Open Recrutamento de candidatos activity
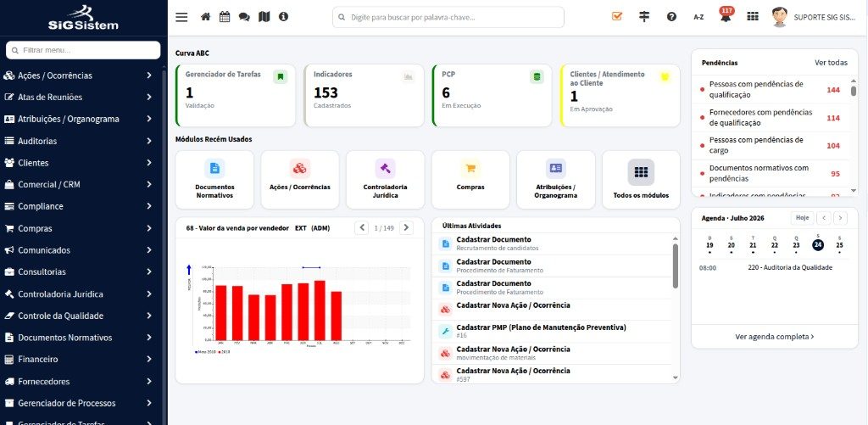This screenshot has height=425, width=868. [554, 243]
